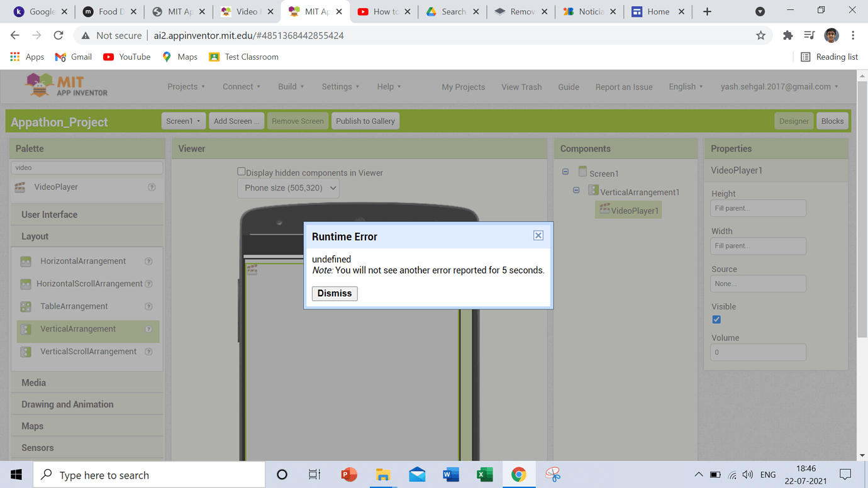The width and height of the screenshot is (868, 488).
Task: Click the TableArrangement palette icon
Action: pos(26,307)
